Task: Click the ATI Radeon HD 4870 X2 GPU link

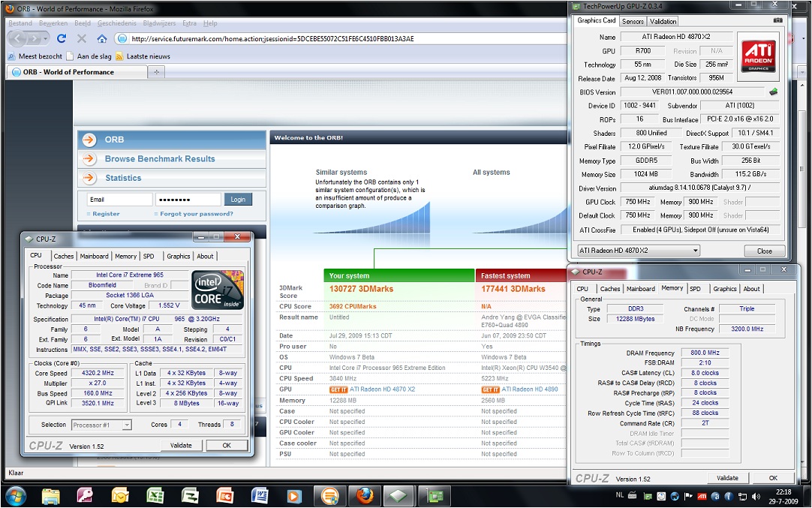Action: coord(382,389)
